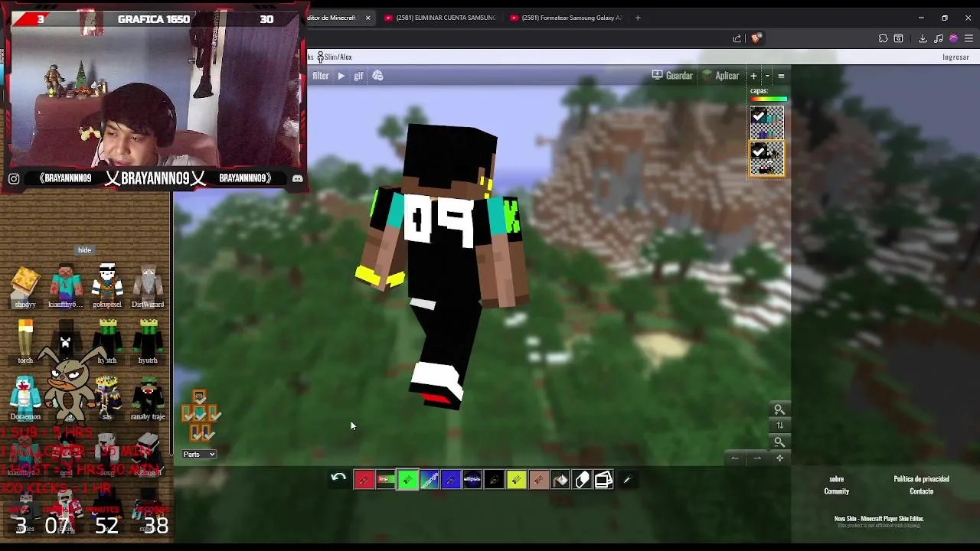Toggle the right arm part checkbox
Viewport: 980px width, 551px height.
point(213,414)
